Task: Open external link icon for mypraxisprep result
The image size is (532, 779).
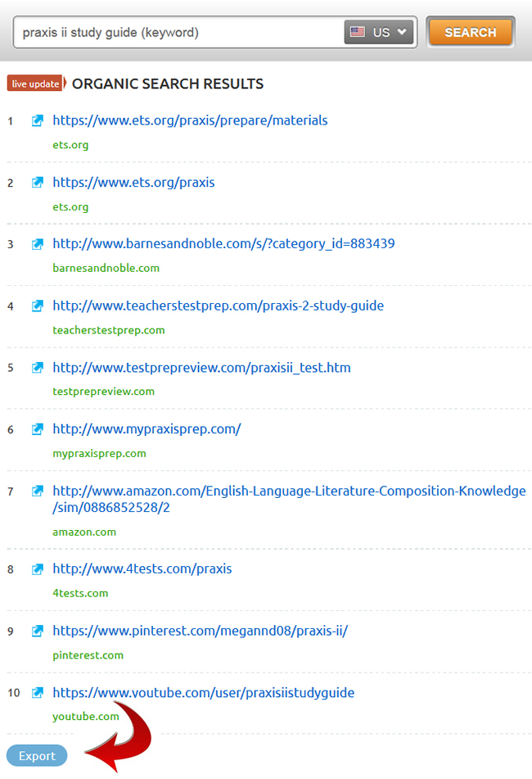Action: [37, 429]
